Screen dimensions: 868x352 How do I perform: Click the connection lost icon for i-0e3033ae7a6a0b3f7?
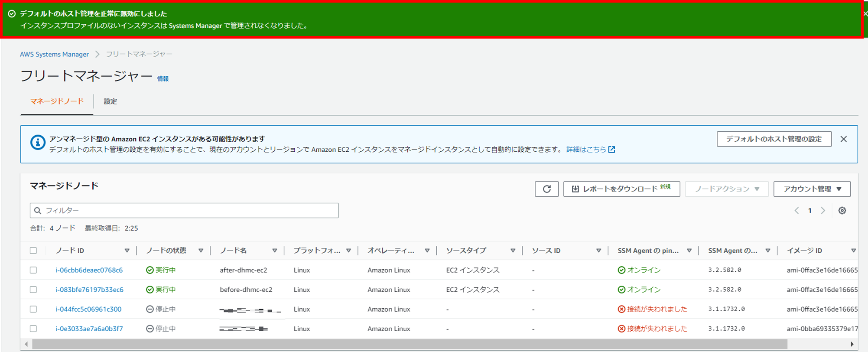tap(621, 329)
